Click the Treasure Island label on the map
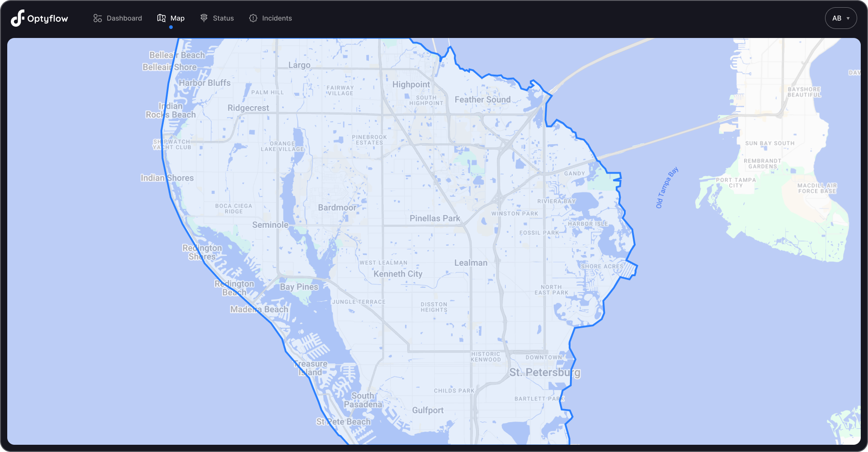 tap(311, 367)
